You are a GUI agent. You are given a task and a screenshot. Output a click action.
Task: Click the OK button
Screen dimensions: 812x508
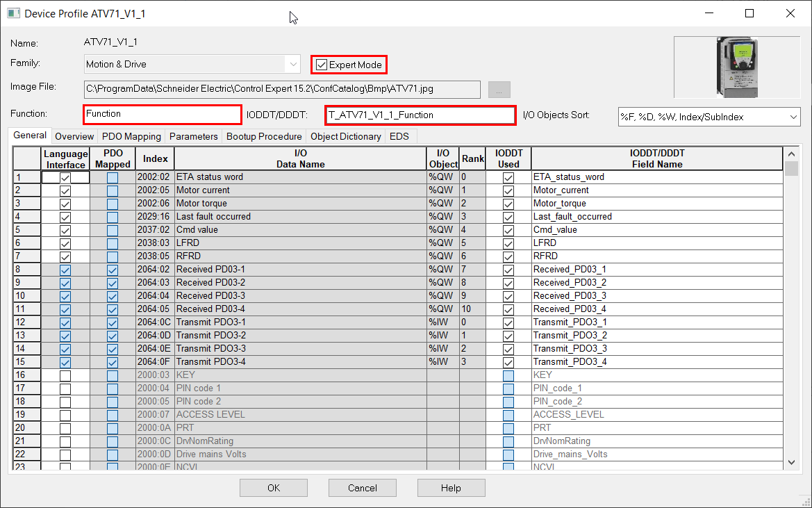(x=274, y=488)
